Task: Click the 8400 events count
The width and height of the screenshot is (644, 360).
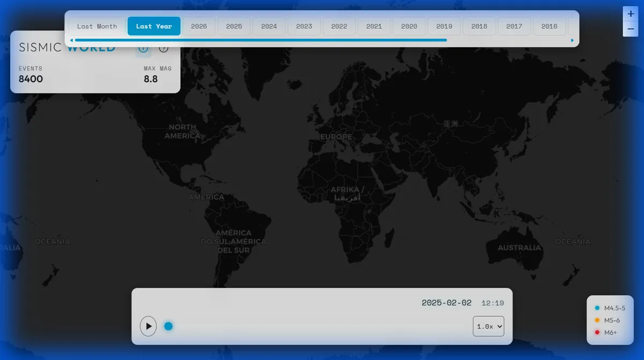Action: [31, 79]
